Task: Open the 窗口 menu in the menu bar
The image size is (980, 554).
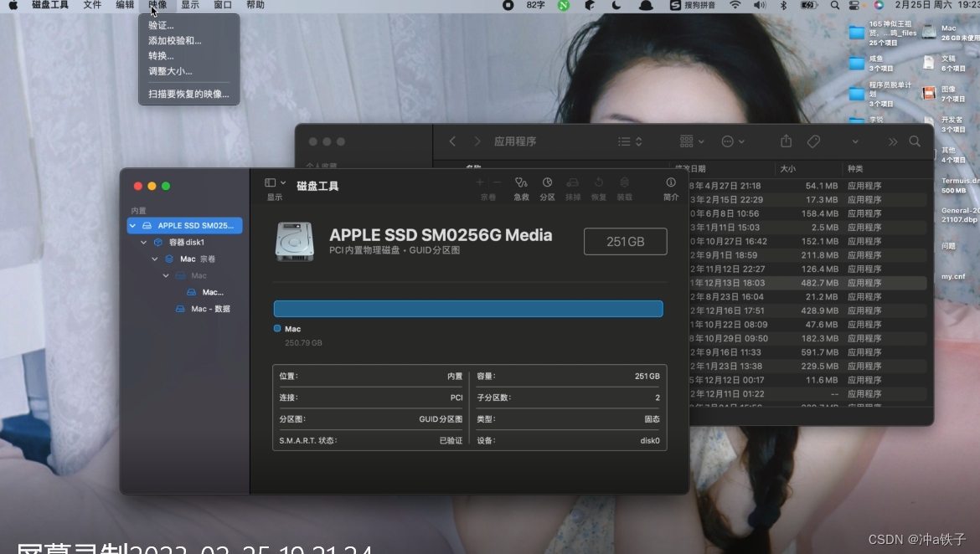Action: pos(222,6)
